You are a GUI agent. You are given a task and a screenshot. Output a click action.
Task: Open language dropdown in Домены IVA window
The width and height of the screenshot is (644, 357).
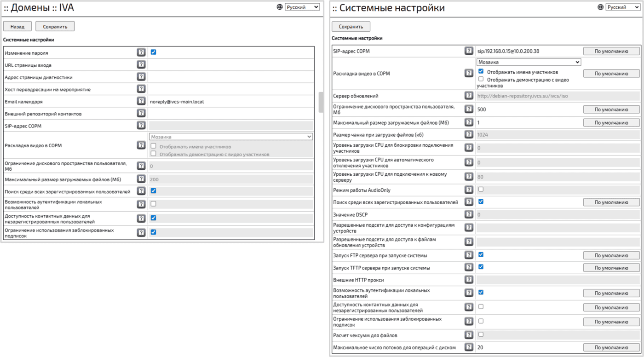click(x=302, y=7)
